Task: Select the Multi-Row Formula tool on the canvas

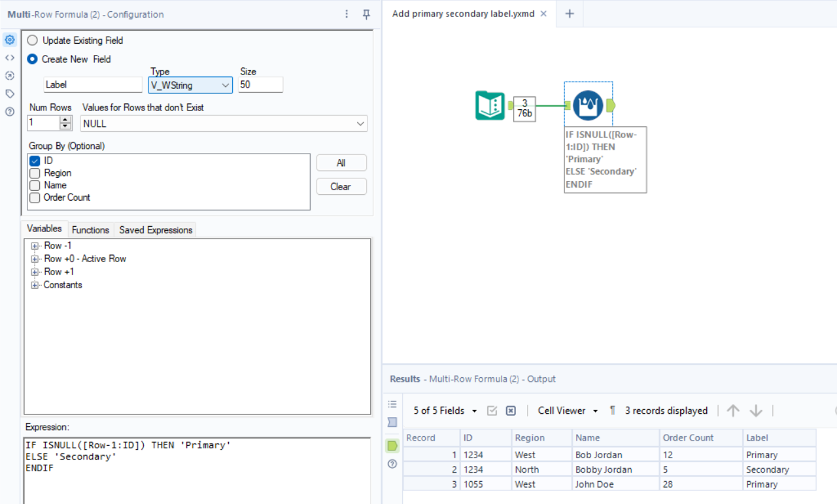Action: pyautogui.click(x=587, y=105)
